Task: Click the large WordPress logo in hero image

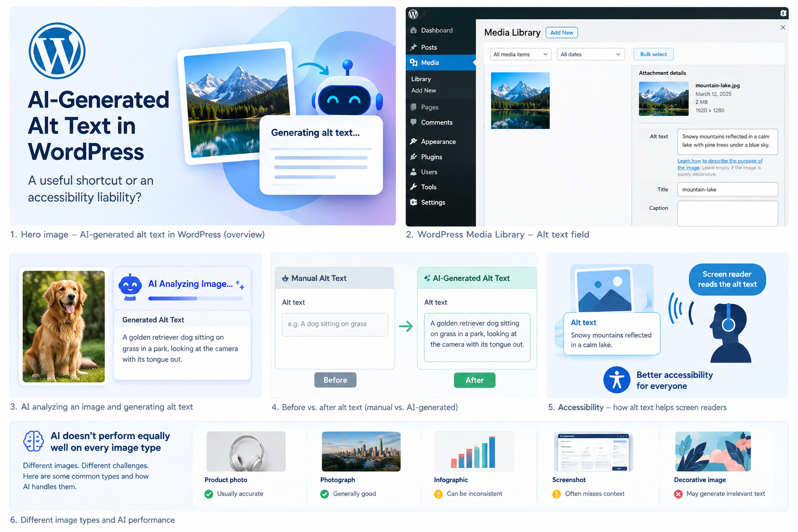Action: pyautogui.click(x=57, y=51)
